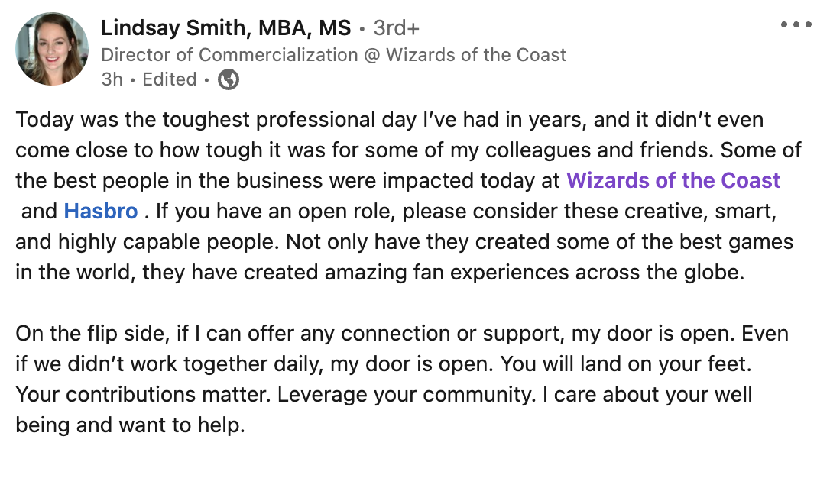The width and height of the screenshot is (830, 504).
Task: Click Lindsay Smith's profile photo
Action: coord(52,49)
